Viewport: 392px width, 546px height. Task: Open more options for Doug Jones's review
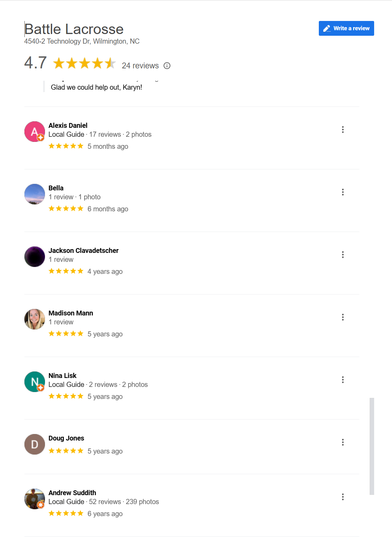tap(343, 442)
